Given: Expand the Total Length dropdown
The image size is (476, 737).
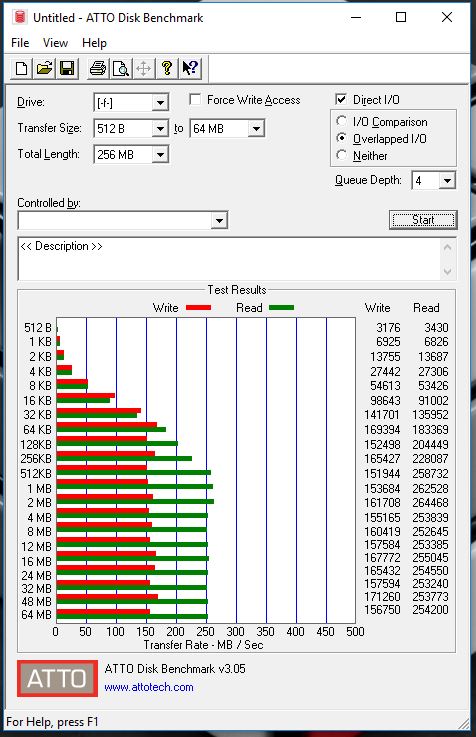Looking at the screenshot, I should click(131, 154).
